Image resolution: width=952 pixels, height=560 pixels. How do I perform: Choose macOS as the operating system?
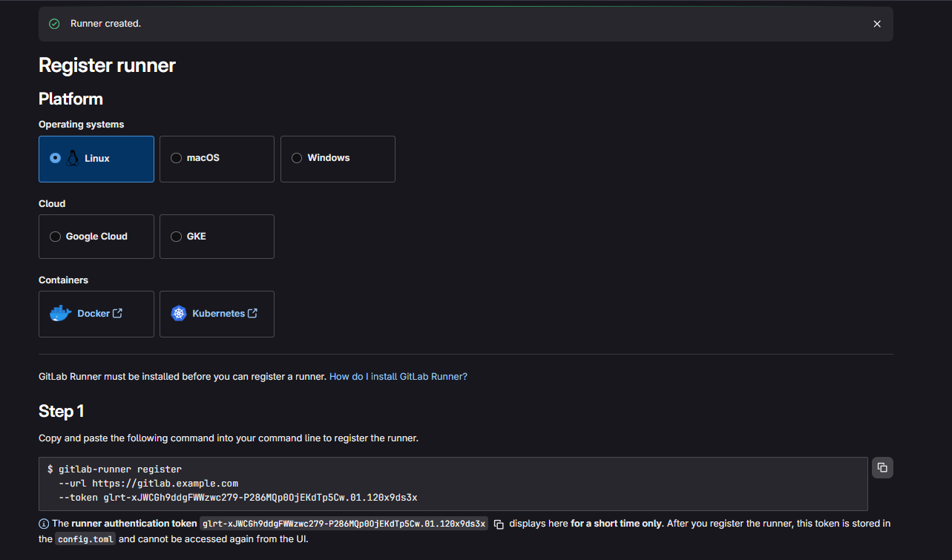pyautogui.click(x=176, y=158)
